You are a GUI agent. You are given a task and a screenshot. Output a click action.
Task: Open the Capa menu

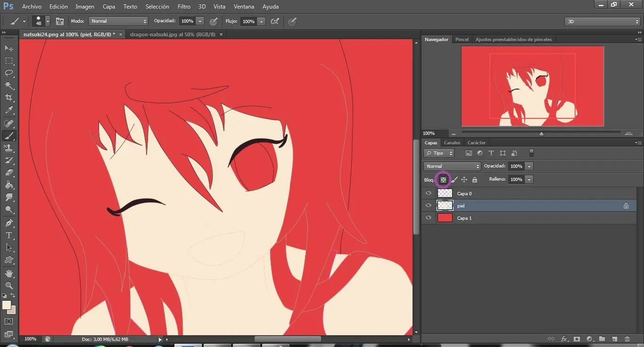[109, 7]
